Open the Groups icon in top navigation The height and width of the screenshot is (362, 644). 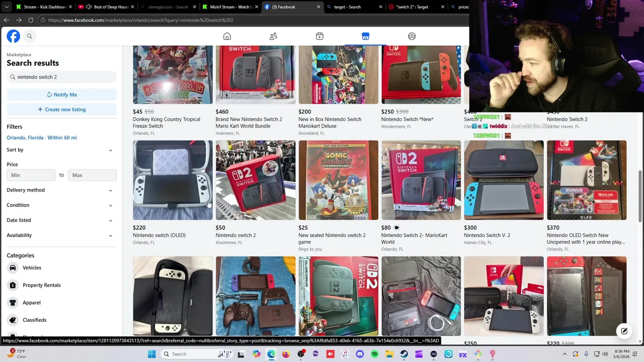pos(412,36)
